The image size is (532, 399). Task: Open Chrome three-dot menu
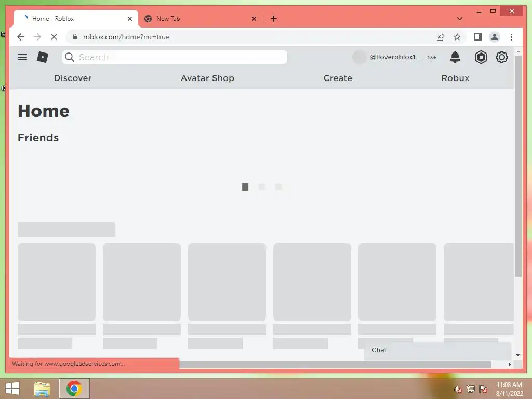click(511, 37)
